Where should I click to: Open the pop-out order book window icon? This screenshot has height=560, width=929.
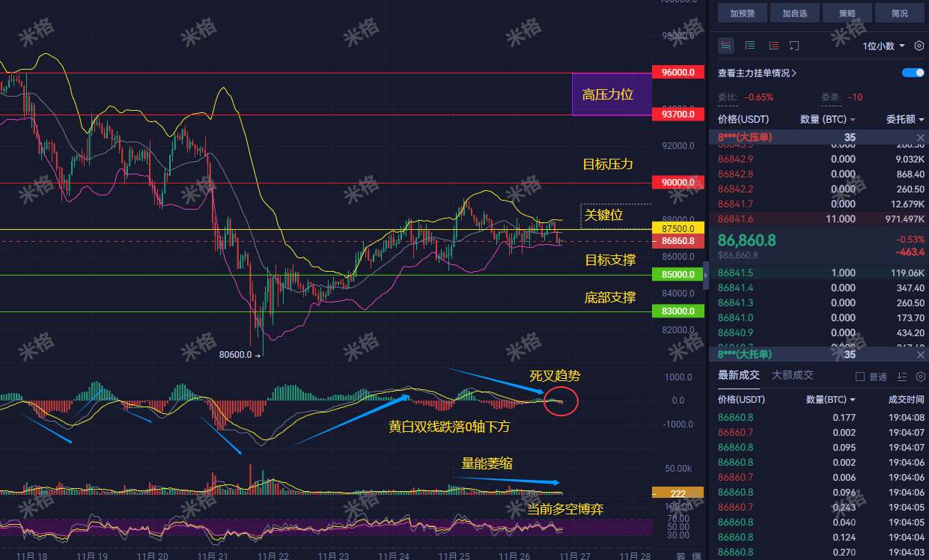794,46
